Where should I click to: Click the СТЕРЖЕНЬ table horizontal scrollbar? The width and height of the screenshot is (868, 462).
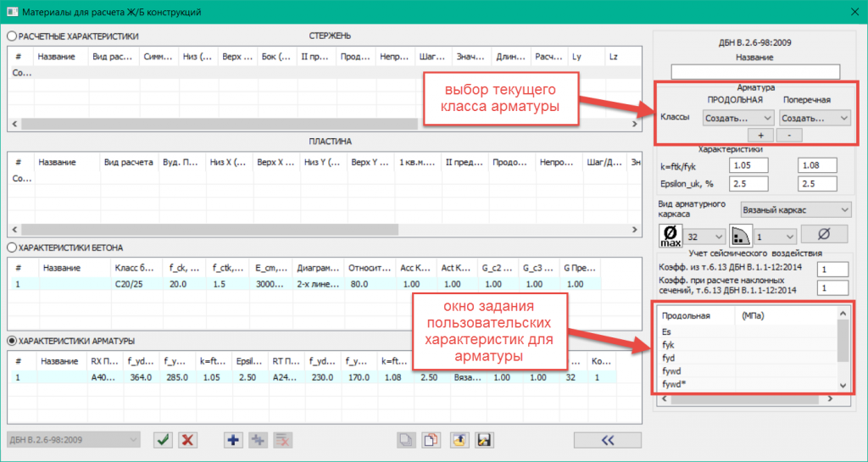(220, 124)
